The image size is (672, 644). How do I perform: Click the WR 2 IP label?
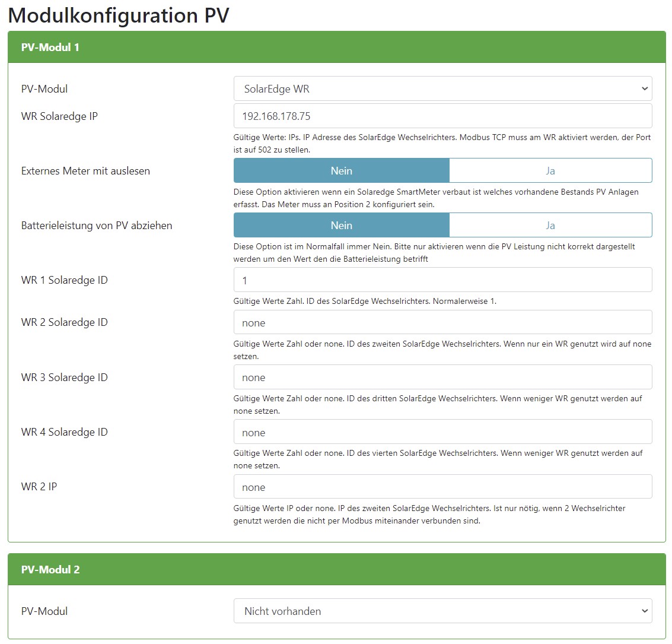tap(39, 487)
